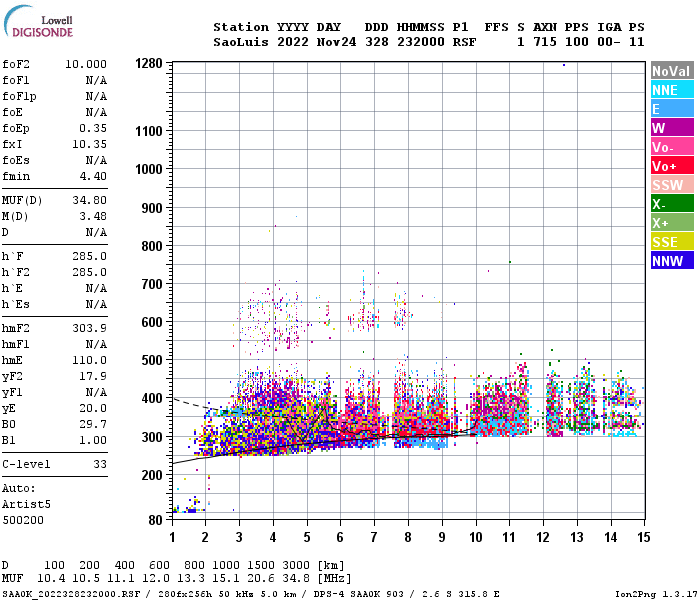This screenshot has width=700, height=600.
Task: Click the fmin value 4.40
Action: (x=93, y=176)
